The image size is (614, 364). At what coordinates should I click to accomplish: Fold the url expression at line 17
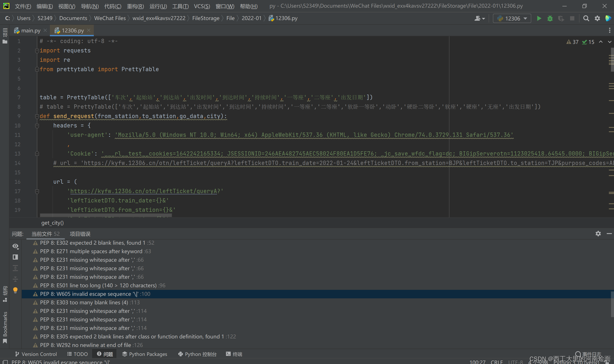click(x=37, y=191)
